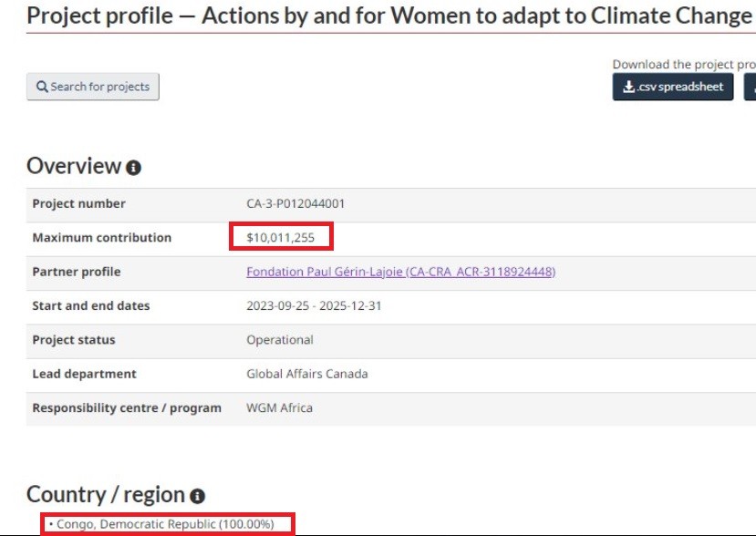This screenshot has width=756, height=536.
Task: Click the Operational project status value
Action: pyautogui.click(x=279, y=340)
